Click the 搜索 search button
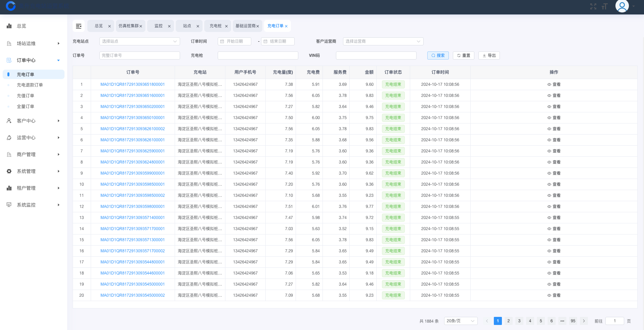 (x=438, y=56)
